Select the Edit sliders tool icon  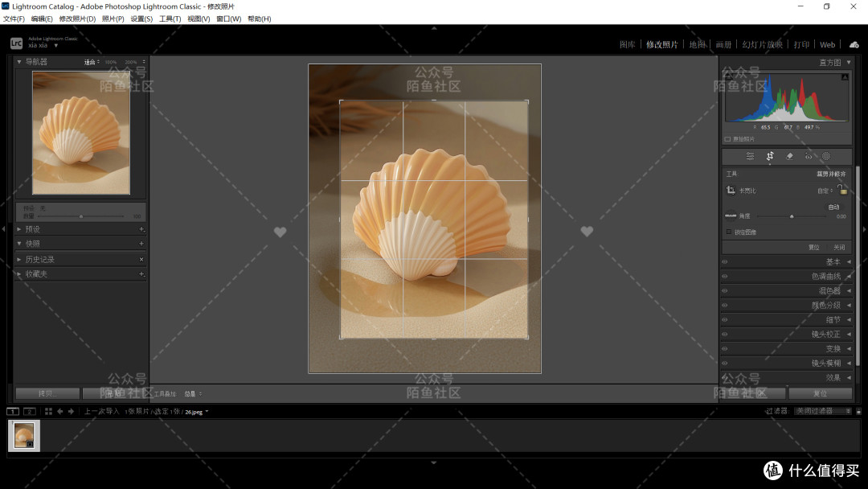750,156
